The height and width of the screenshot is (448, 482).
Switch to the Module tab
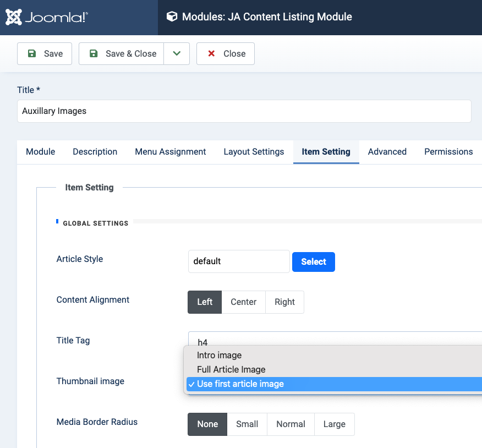coord(41,151)
